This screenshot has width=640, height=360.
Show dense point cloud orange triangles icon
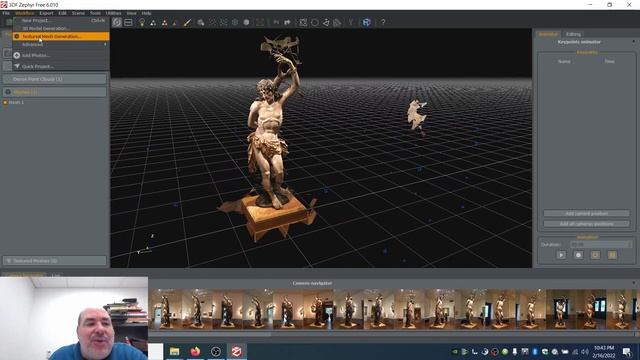pos(164,23)
